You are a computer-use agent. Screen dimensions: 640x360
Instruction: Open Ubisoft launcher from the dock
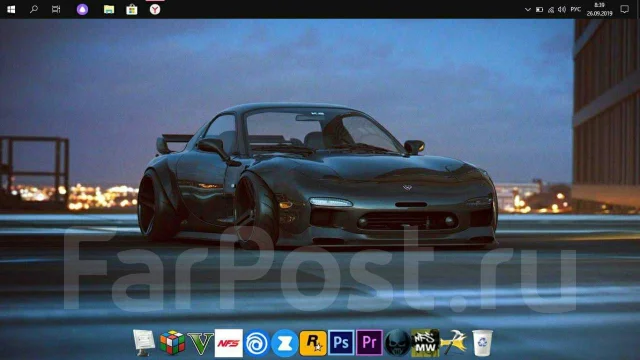[x=257, y=343]
